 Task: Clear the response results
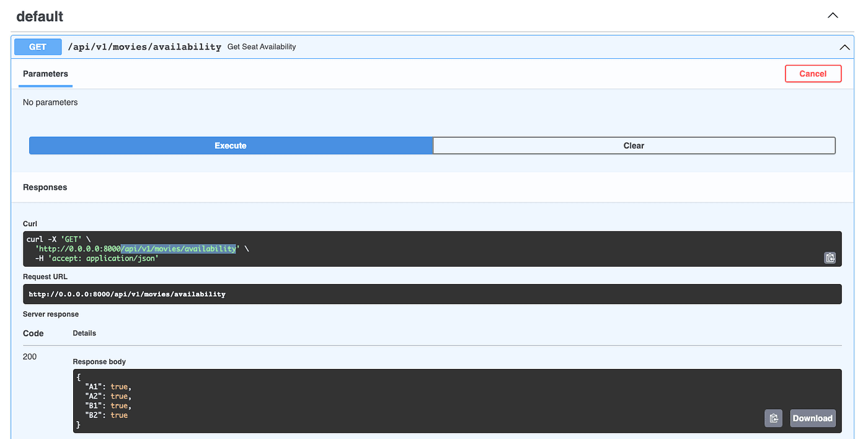click(634, 146)
